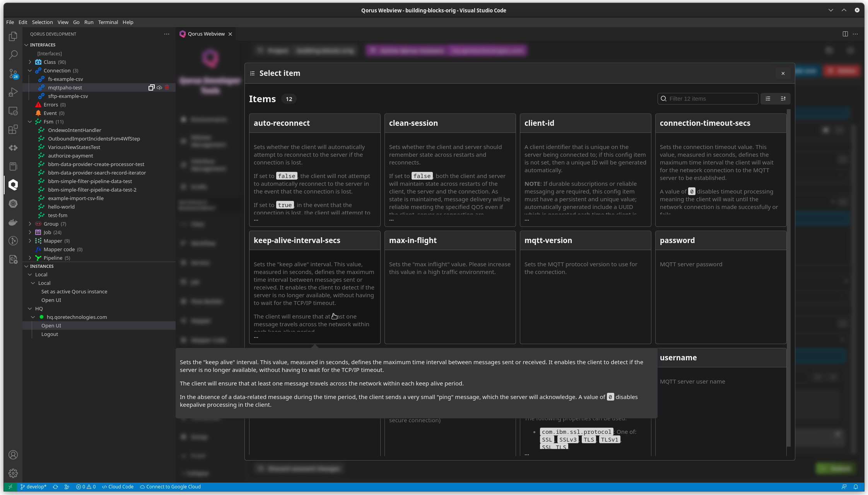Open the Run and Debug view
The image size is (868, 495).
(x=13, y=92)
